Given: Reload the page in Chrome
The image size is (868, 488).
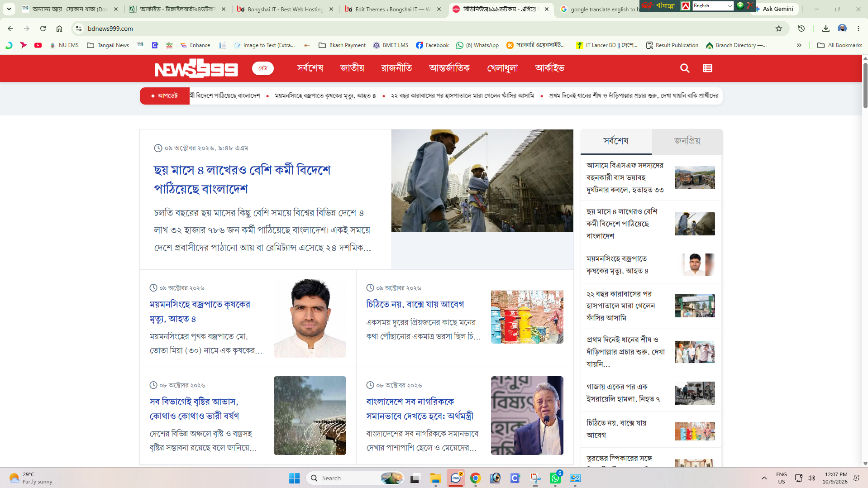Looking at the screenshot, I should click(43, 29).
